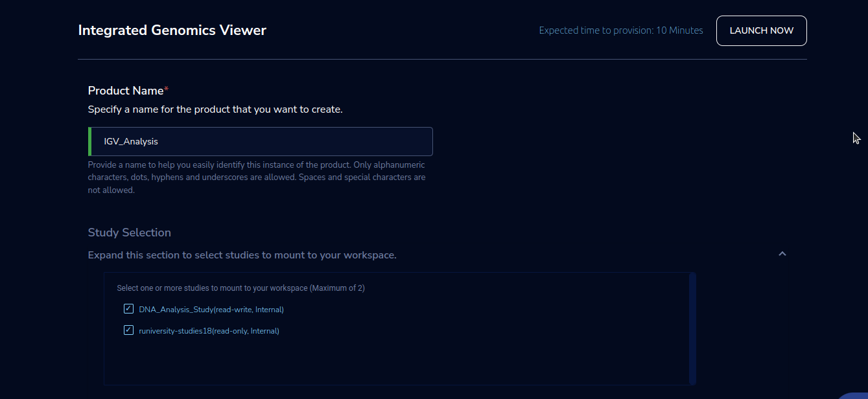Viewport: 868px width, 399px height.
Task: Click the study list vertical scrollbar
Action: [x=692, y=328]
